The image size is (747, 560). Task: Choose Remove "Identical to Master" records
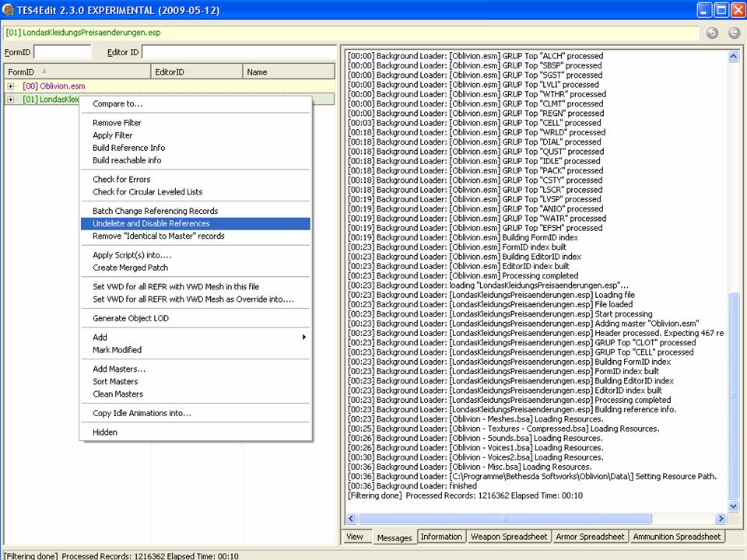pyautogui.click(x=195, y=236)
